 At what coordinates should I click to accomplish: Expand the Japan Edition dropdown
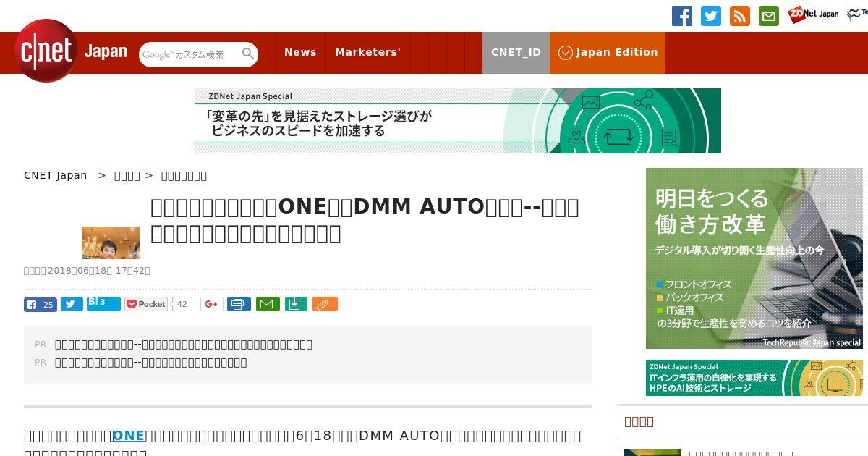tap(608, 52)
